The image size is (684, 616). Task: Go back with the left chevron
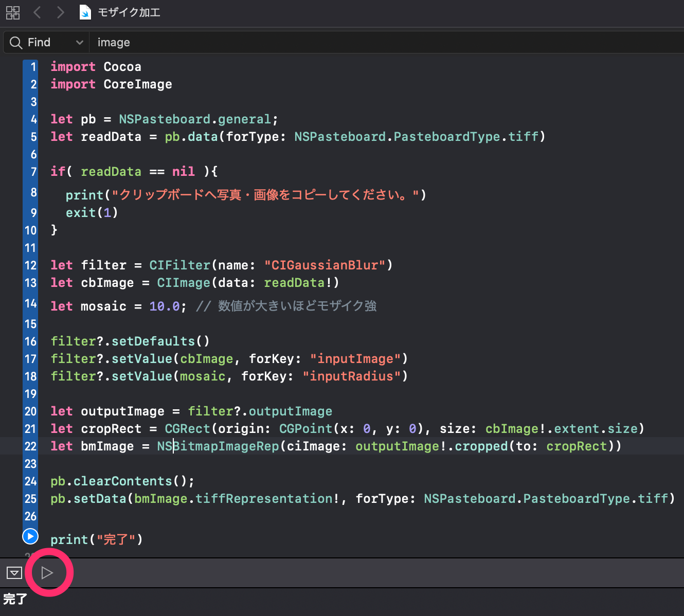tap(37, 12)
